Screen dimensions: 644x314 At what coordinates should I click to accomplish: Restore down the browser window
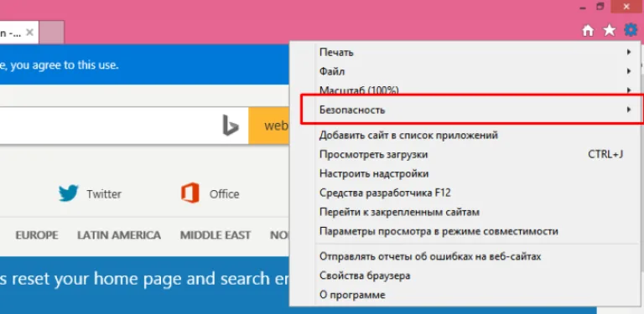(x=600, y=7)
